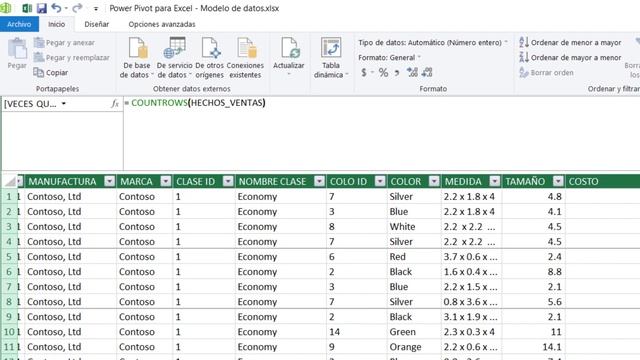Click the Green color cell
Viewport: 640px width, 360px height.
[x=414, y=332]
